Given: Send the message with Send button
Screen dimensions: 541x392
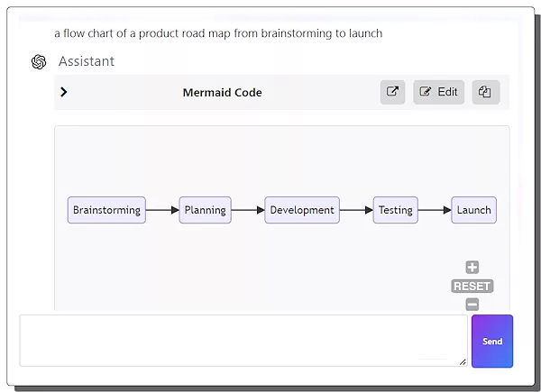Looking at the screenshot, I should point(492,342).
